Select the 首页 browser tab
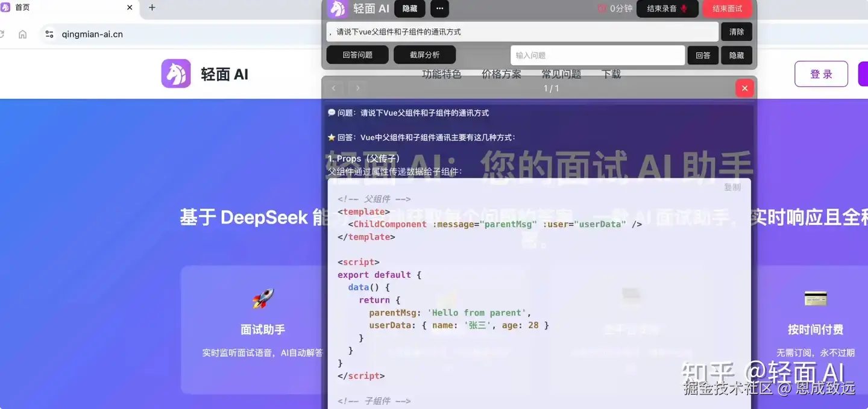This screenshot has width=868, height=409. pos(68,8)
